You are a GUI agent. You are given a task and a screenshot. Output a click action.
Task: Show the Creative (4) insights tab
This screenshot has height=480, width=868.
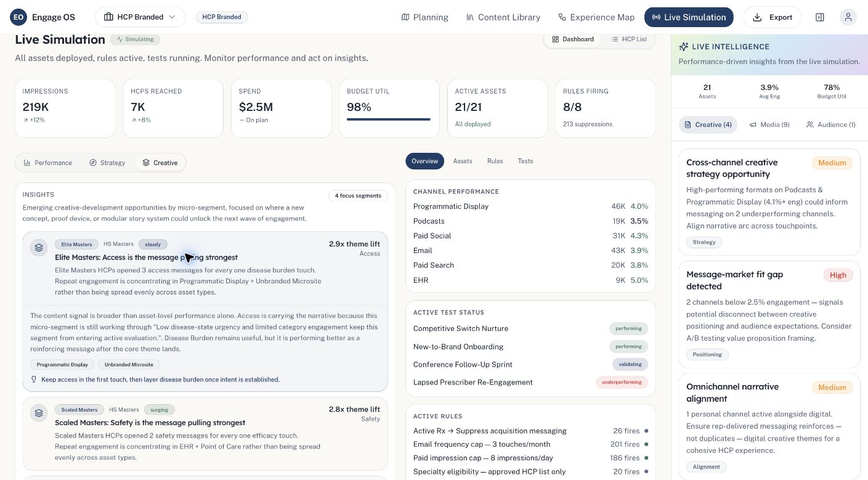(708, 124)
